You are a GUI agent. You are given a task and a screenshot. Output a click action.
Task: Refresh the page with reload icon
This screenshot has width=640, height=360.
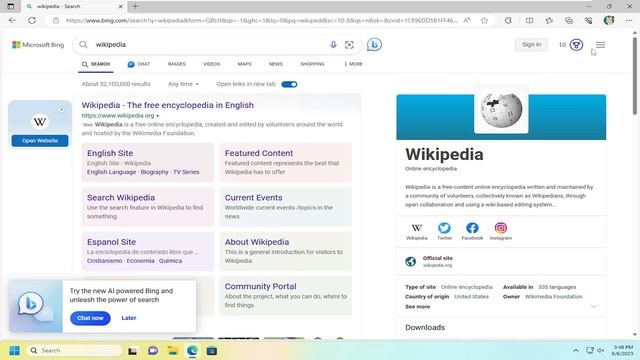32,20
